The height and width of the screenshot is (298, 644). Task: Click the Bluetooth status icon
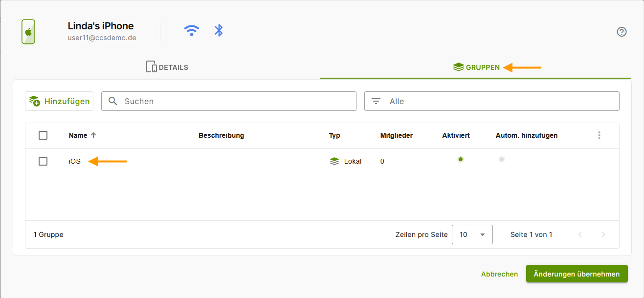pyautogui.click(x=218, y=30)
